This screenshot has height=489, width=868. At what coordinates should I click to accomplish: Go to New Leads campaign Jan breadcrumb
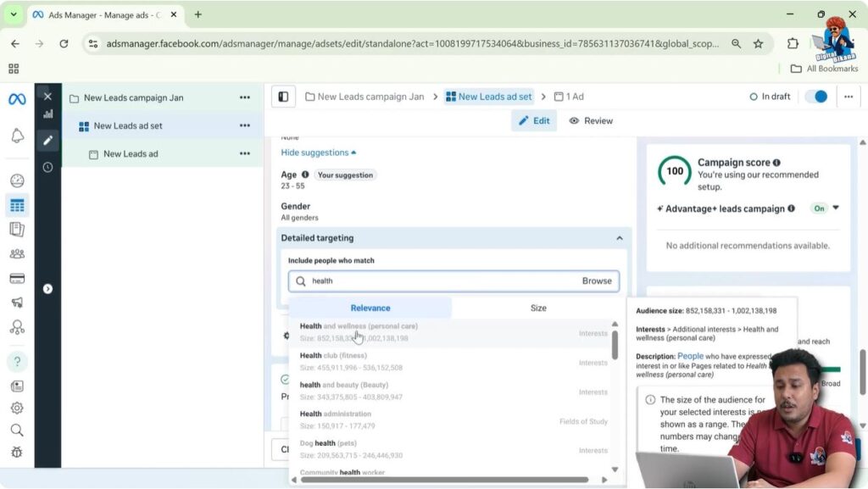(364, 97)
